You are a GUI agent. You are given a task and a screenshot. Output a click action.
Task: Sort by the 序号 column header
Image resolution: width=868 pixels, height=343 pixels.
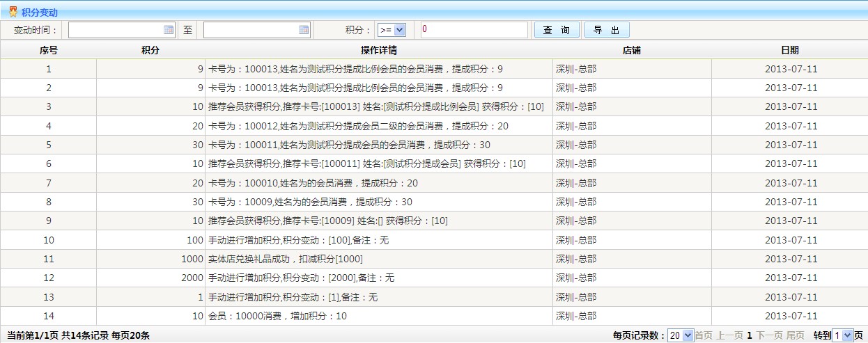point(48,50)
